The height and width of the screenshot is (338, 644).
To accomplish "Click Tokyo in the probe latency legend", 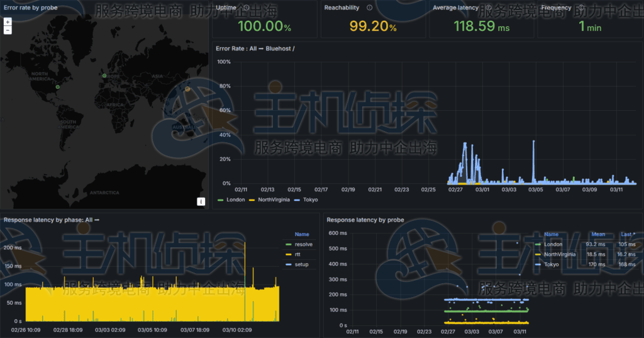I will [x=552, y=264].
